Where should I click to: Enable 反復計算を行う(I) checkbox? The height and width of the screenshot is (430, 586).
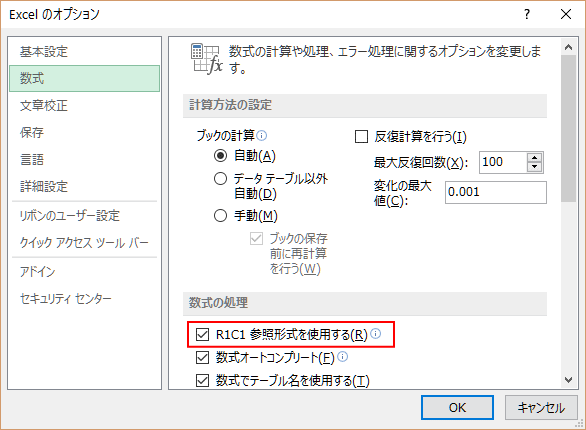tap(361, 137)
